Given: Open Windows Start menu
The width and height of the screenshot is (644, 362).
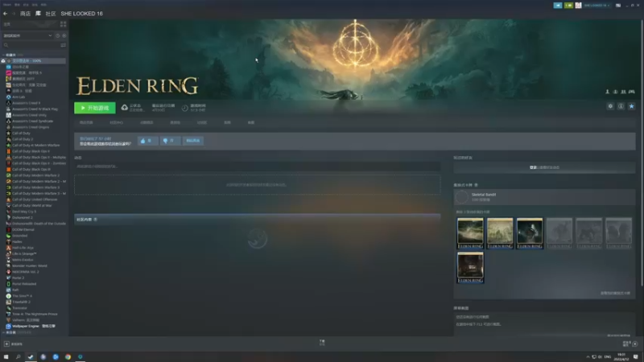Looking at the screenshot, I should pyautogui.click(x=6, y=356).
